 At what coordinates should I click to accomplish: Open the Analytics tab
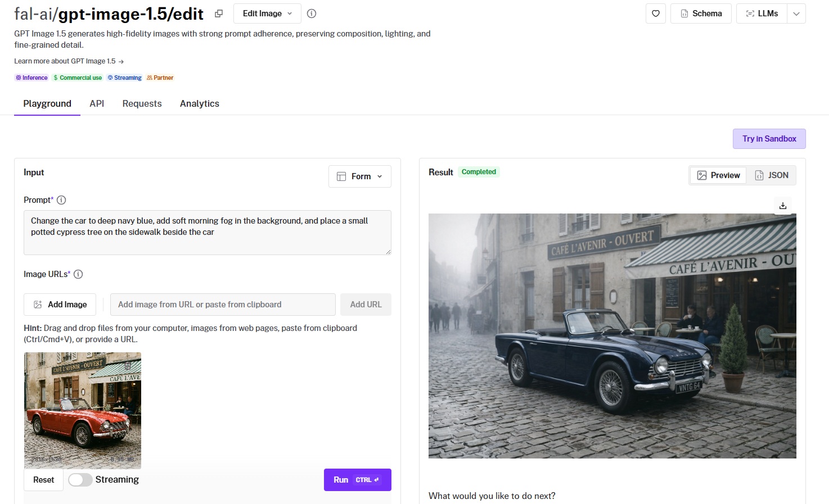[x=200, y=103]
